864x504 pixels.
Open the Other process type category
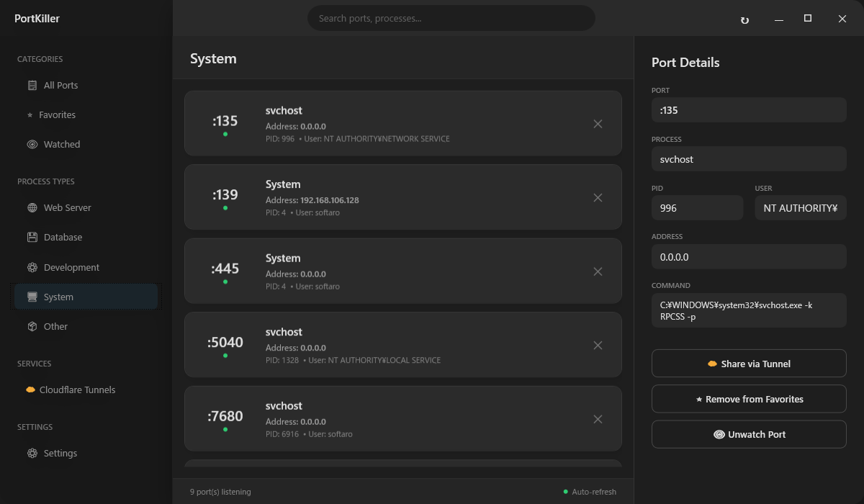(x=55, y=326)
